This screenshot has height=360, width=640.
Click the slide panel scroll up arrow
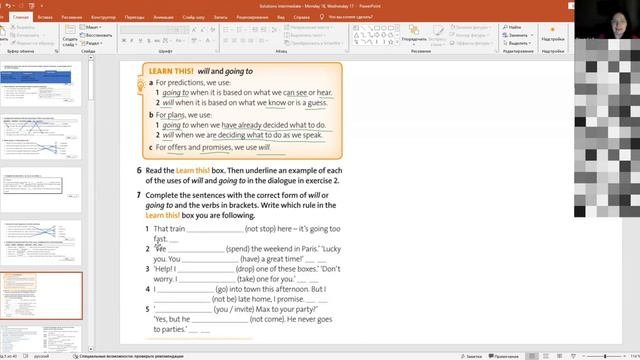click(x=91, y=58)
